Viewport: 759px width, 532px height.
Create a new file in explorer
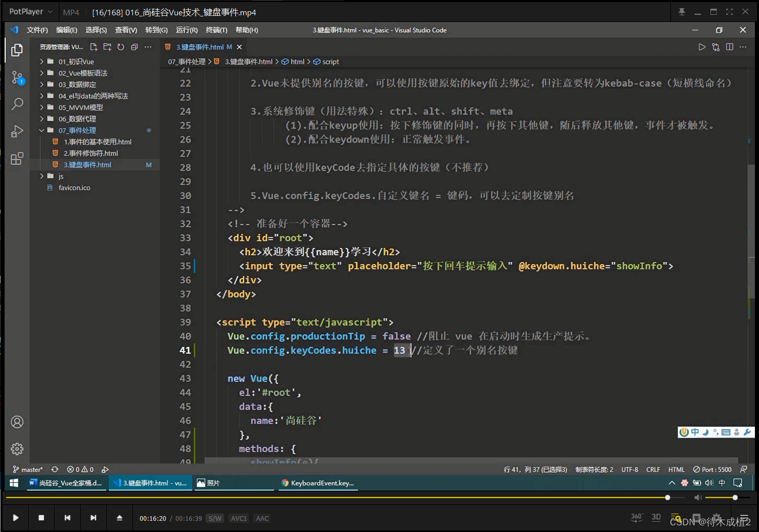coord(94,47)
